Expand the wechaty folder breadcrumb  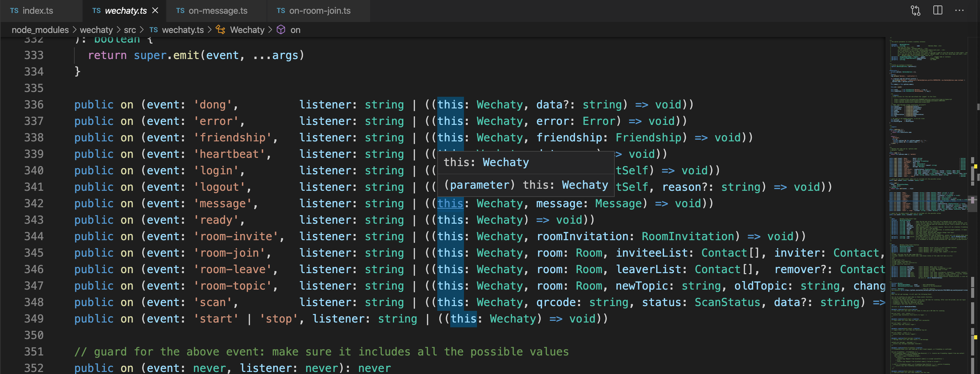point(97,30)
